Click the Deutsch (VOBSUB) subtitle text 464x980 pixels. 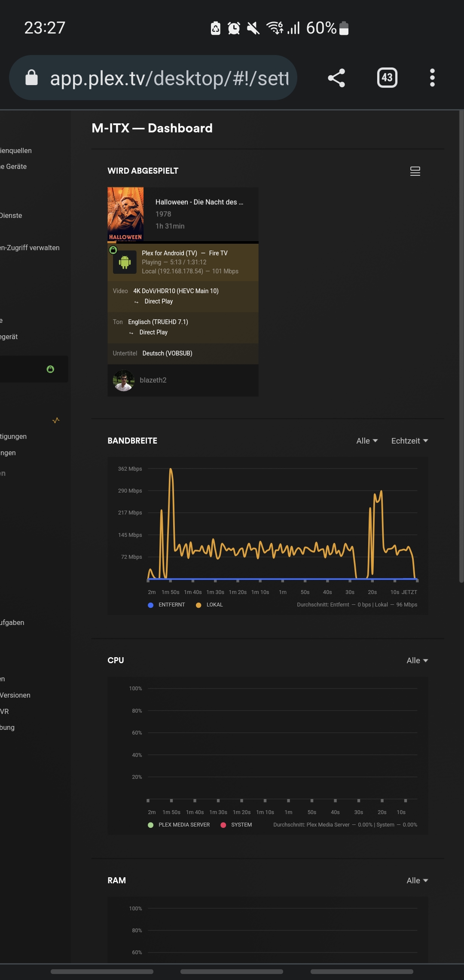tap(167, 353)
